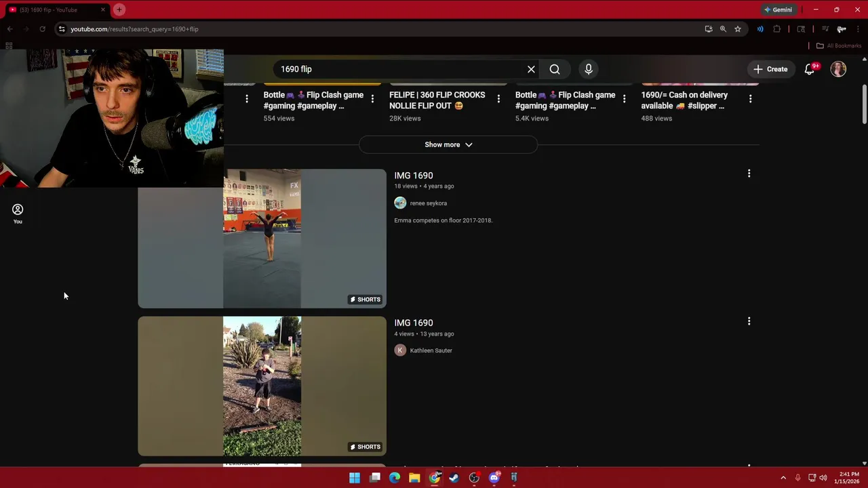Open the Windows Start menu

[355, 478]
